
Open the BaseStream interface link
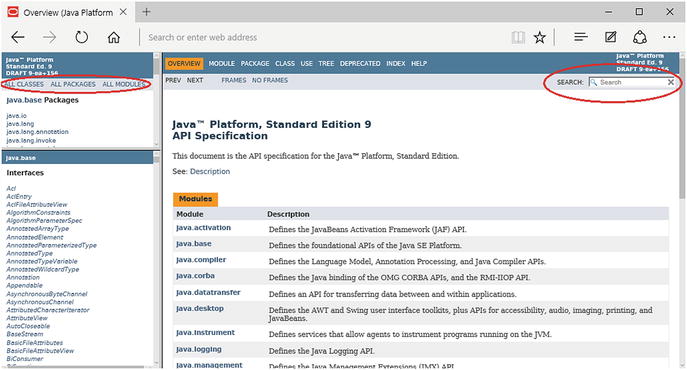point(25,334)
